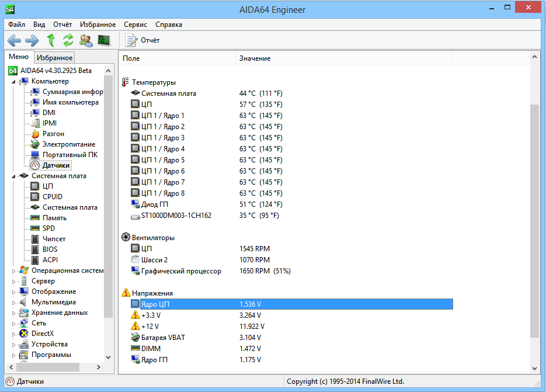Select the highlighted Ядро ЦП voltage row

click(x=292, y=304)
